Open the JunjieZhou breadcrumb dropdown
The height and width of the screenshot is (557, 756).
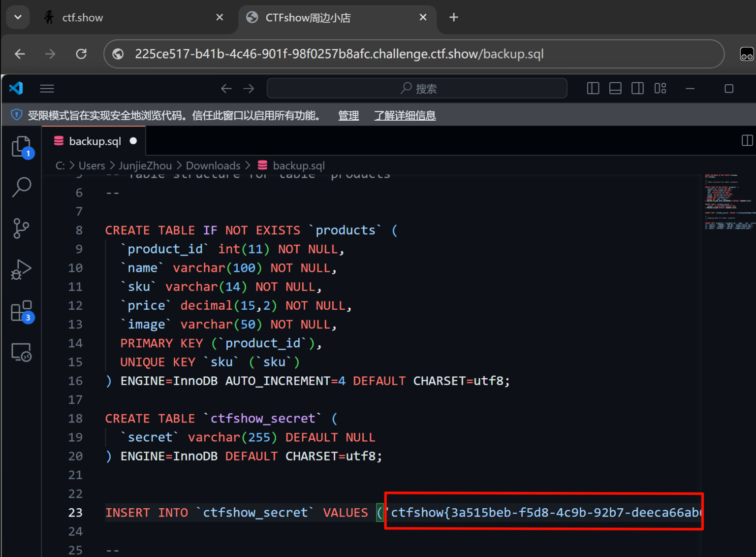(145, 165)
